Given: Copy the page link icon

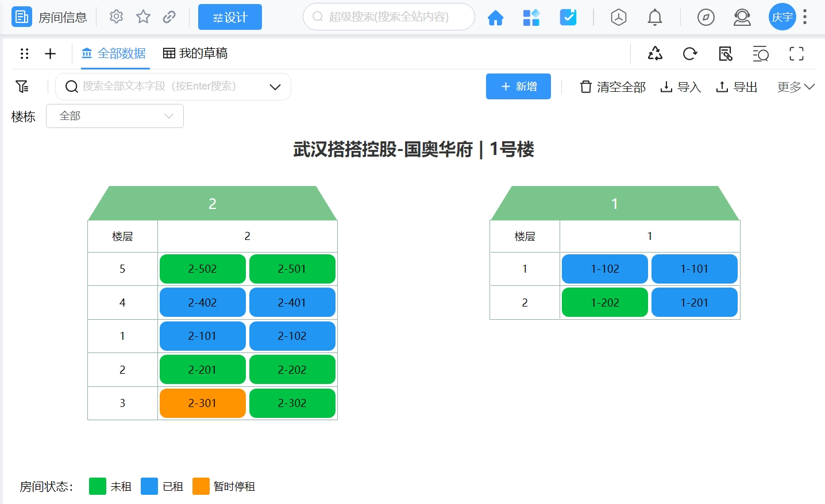Looking at the screenshot, I should (169, 17).
